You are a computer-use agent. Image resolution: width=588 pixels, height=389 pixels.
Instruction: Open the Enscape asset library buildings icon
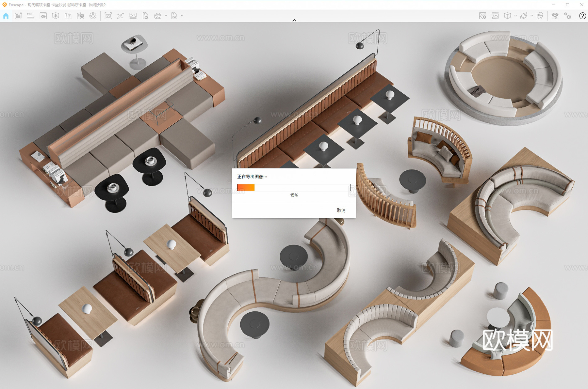(68, 16)
